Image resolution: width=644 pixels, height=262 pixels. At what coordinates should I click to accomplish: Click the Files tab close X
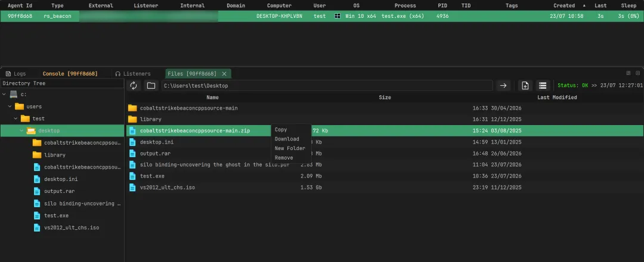click(224, 74)
